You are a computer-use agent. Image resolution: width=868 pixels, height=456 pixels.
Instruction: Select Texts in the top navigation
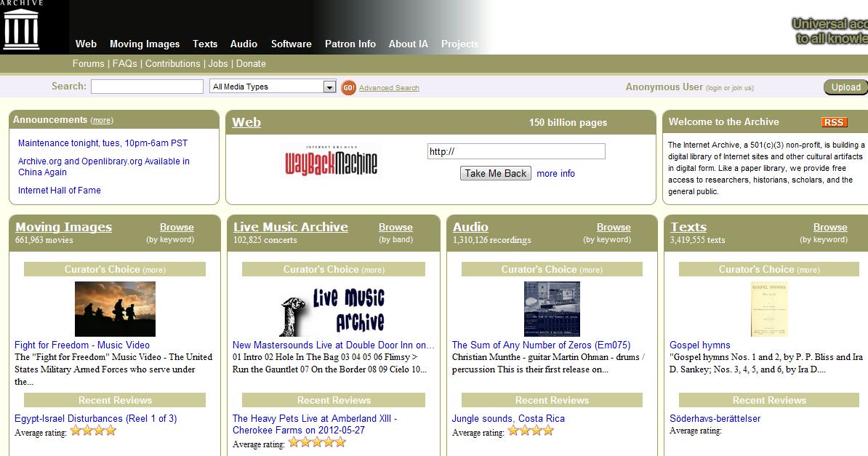pyautogui.click(x=205, y=44)
